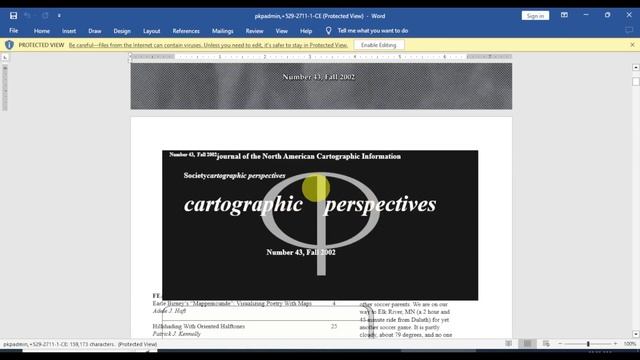640x360 pixels.
Task: Minimize the Word window
Action: [586, 15]
